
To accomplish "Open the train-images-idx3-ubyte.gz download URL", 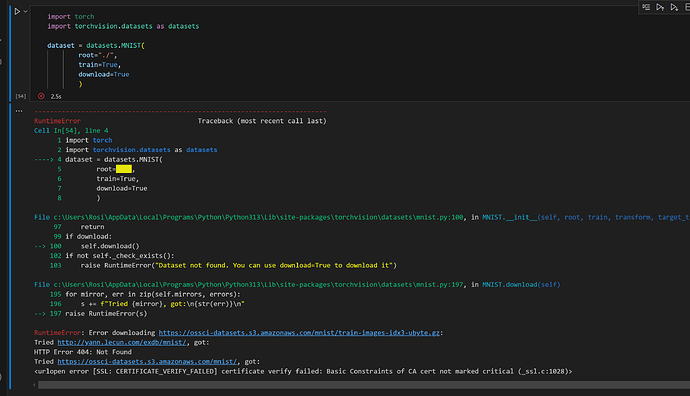I will click(299, 333).
